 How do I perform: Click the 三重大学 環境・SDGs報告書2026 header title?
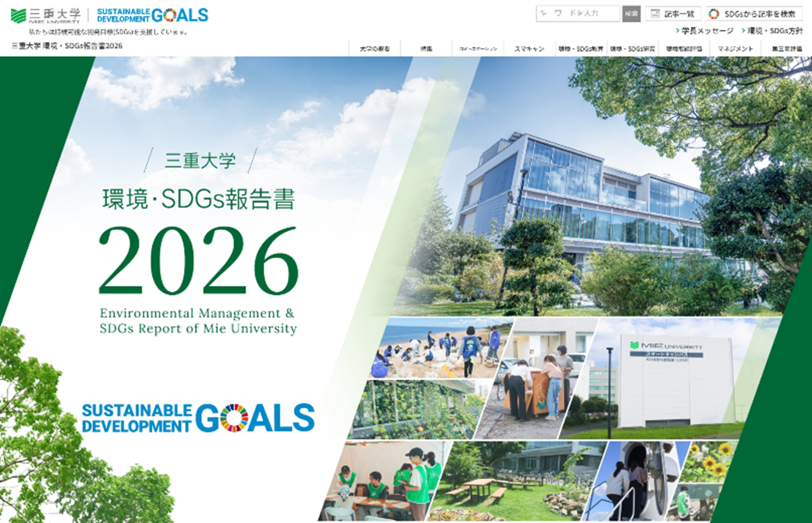(67, 46)
